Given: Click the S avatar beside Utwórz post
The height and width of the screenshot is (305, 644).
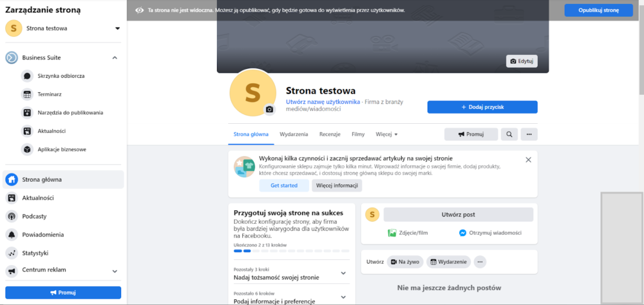Looking at the screenshot, I should click(372, 215).
